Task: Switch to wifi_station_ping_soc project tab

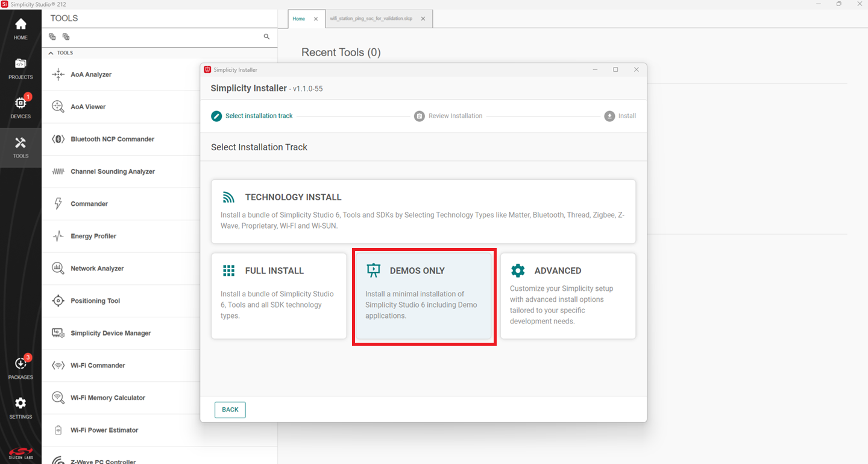Action: click(x=371, y=19)
